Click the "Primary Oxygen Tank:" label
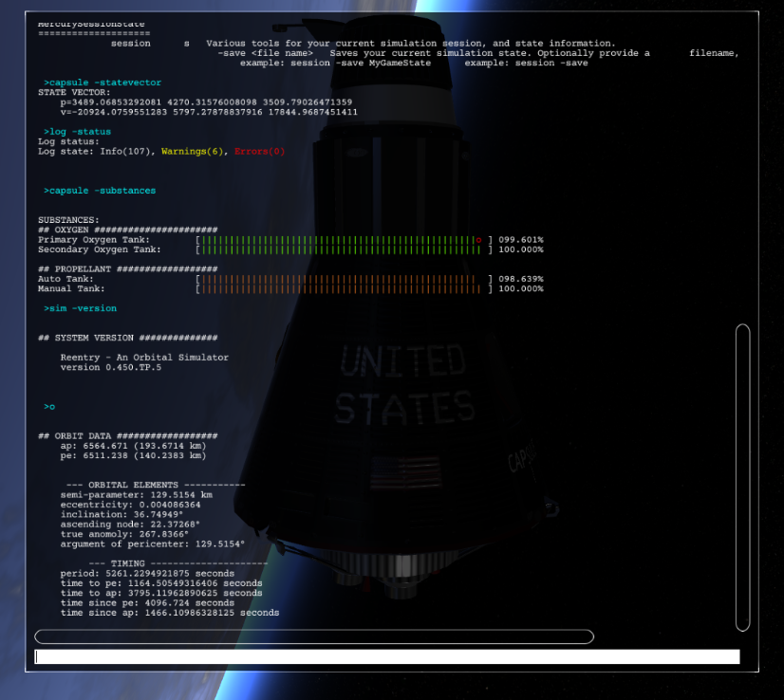 click(94, 240)
